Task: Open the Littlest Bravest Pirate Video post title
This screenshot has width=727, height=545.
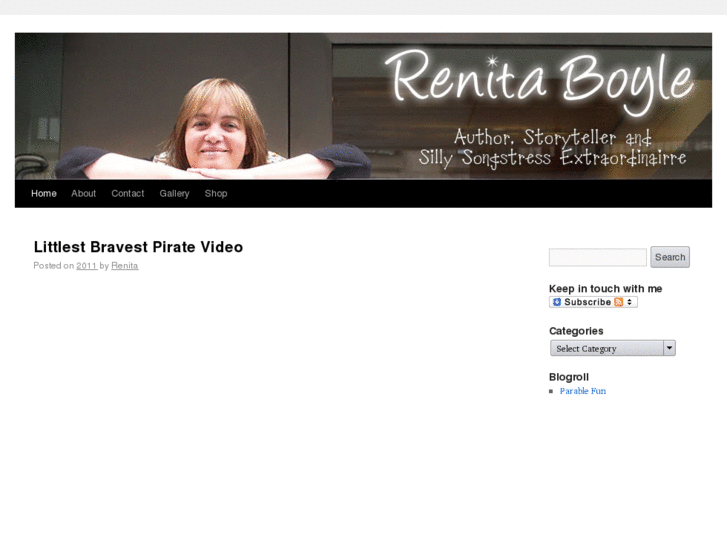Action: [138, 247]
